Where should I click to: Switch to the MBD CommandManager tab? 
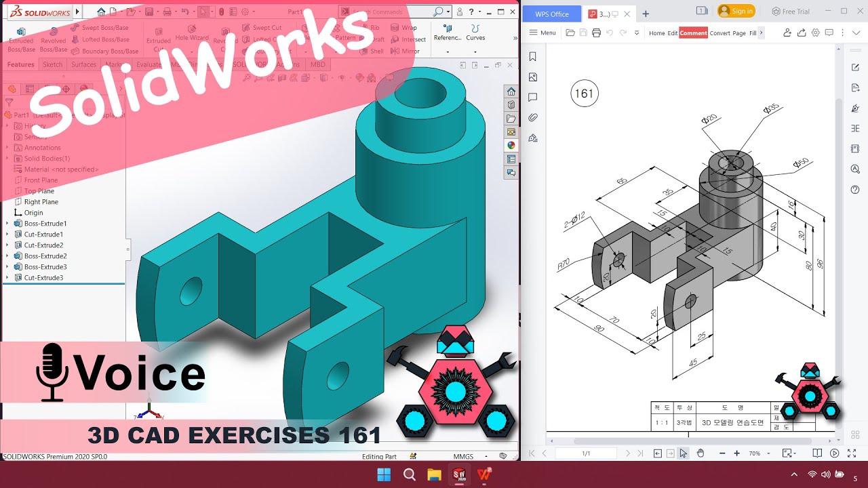coord(317,64)
